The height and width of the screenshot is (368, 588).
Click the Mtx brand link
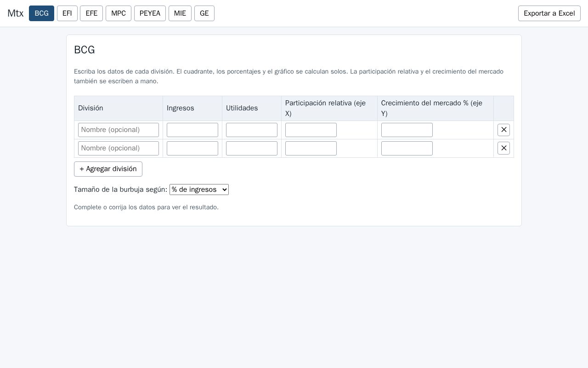[x=15, y=13]
